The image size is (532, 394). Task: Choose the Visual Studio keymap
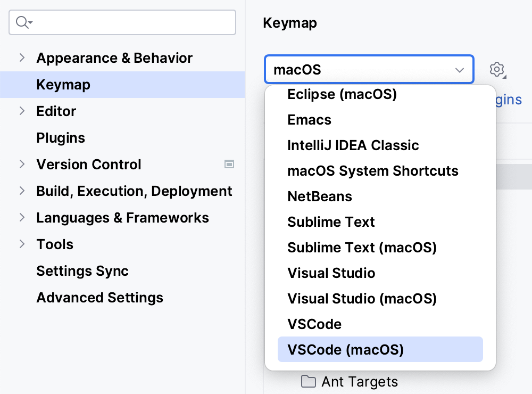point(380,273)
